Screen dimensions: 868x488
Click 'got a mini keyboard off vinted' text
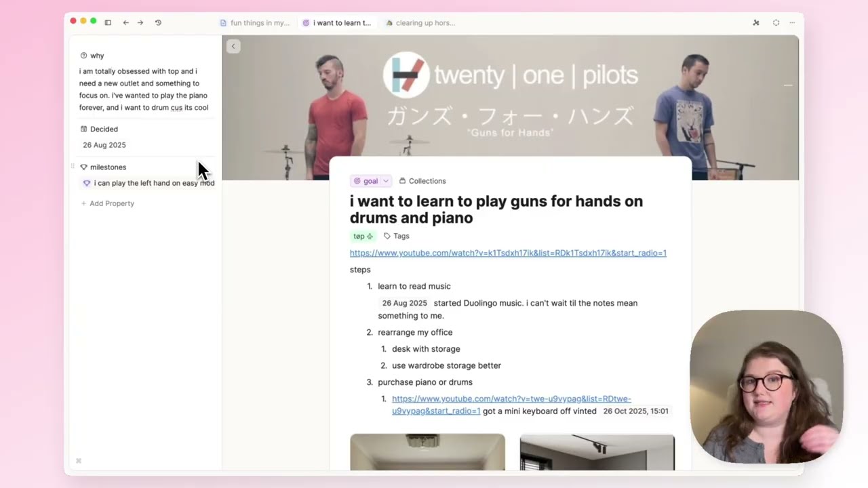pyautogui.click(x=540, y=411)
